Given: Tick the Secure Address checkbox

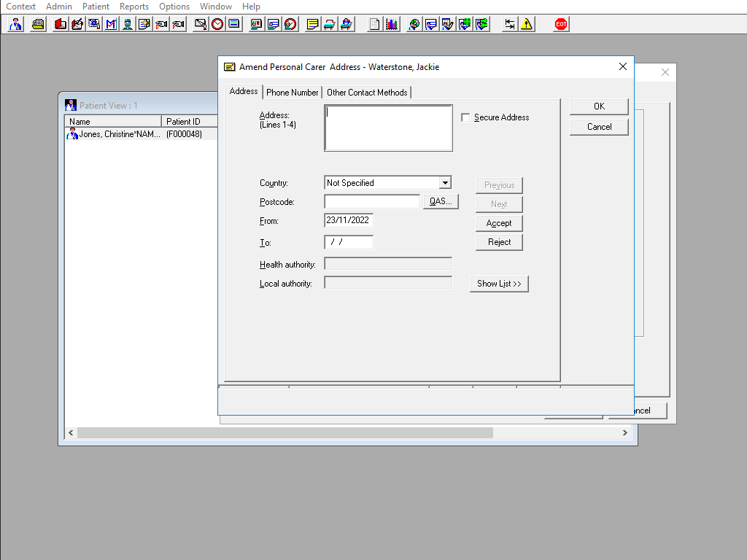Looking at the screenshot, I should [465, 117].
